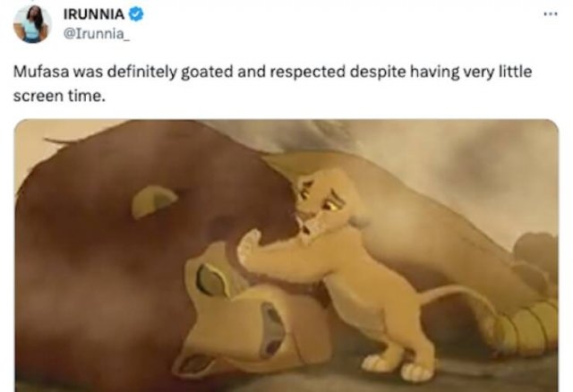573x392 pixels.
Task: Click Simba's tail in the picture
Action: coord(458,298)
